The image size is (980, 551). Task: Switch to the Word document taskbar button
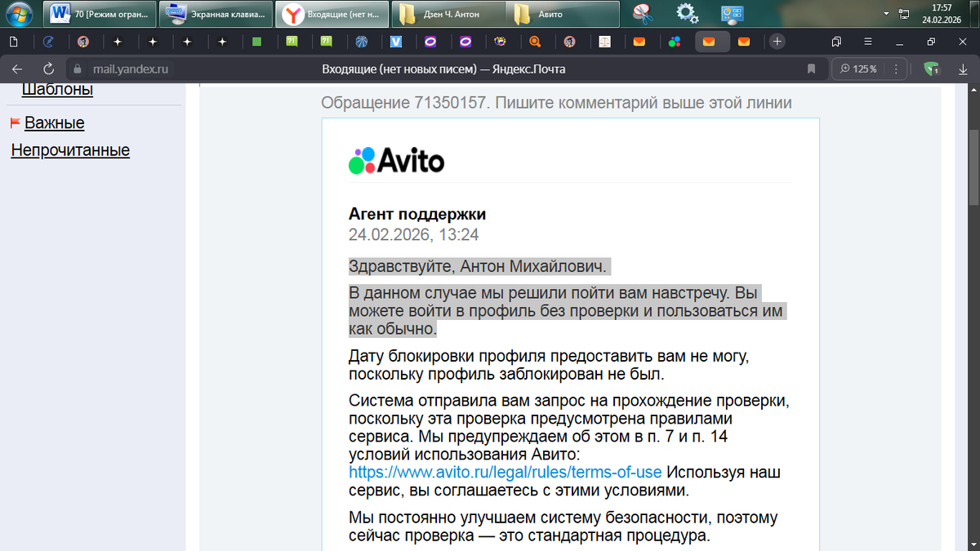tap(99, 13)
